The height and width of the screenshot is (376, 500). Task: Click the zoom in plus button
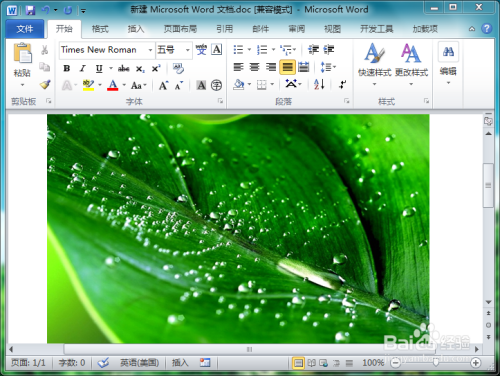click(476, 363)
